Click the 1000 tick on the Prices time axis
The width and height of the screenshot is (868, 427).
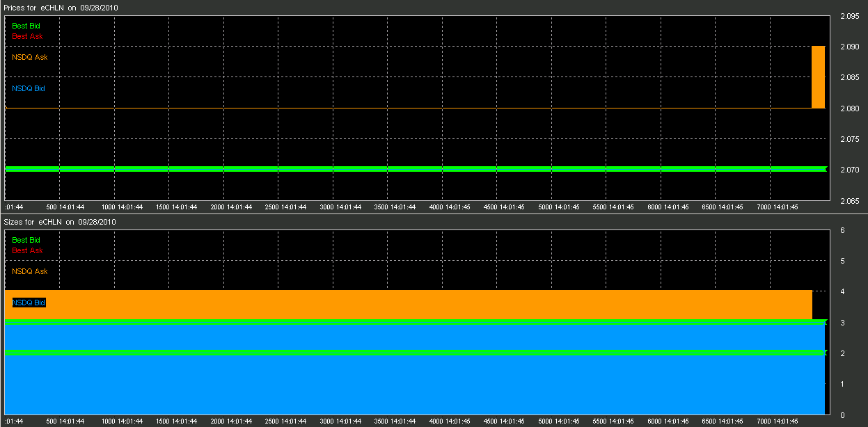click(122, 207)
